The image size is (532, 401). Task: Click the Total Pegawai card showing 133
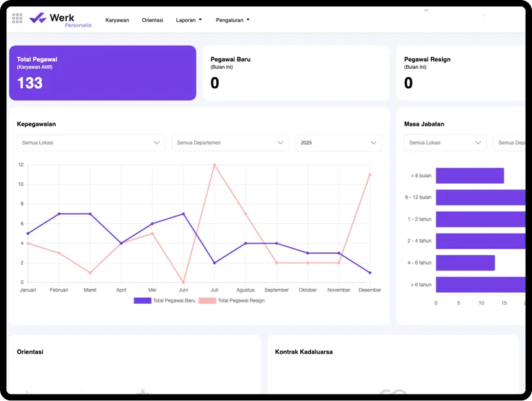(103, 72)
